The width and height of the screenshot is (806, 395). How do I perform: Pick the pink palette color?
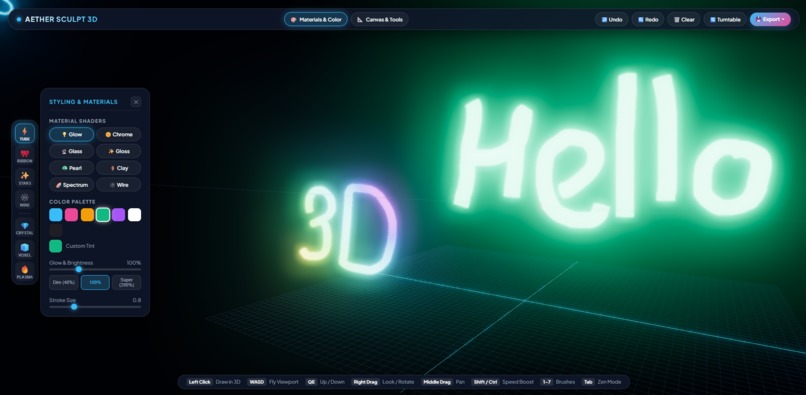point(71,214)
